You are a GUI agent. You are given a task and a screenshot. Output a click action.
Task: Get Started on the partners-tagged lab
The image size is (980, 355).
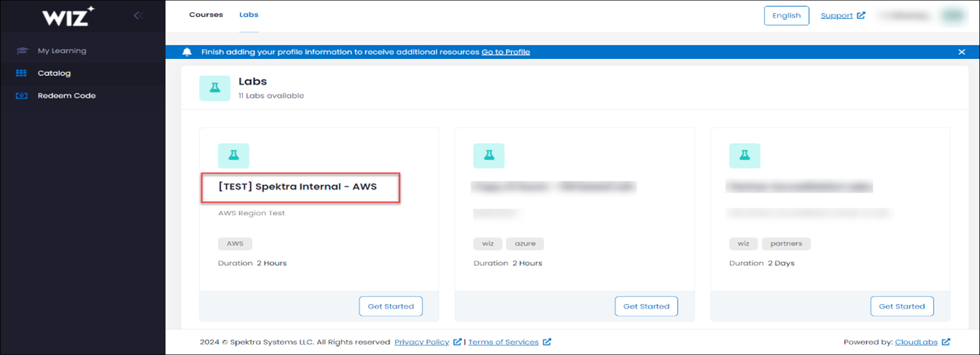click(x=902, y=306)
